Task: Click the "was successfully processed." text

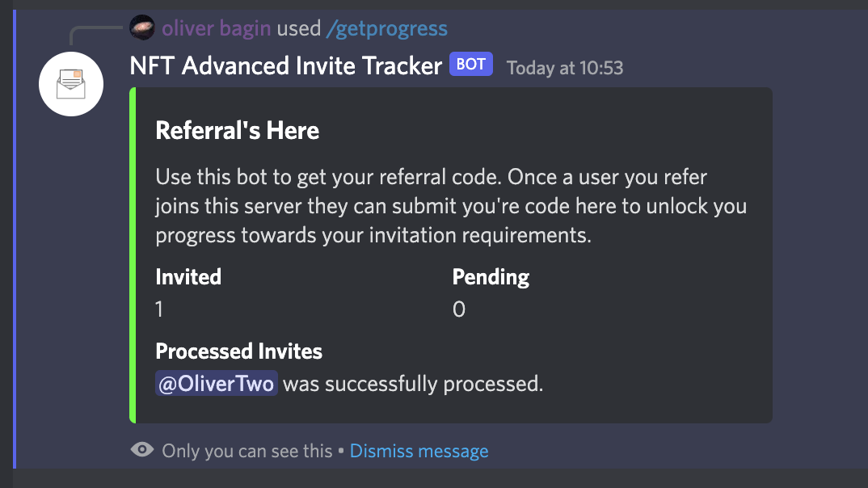Action: [412, 383]
